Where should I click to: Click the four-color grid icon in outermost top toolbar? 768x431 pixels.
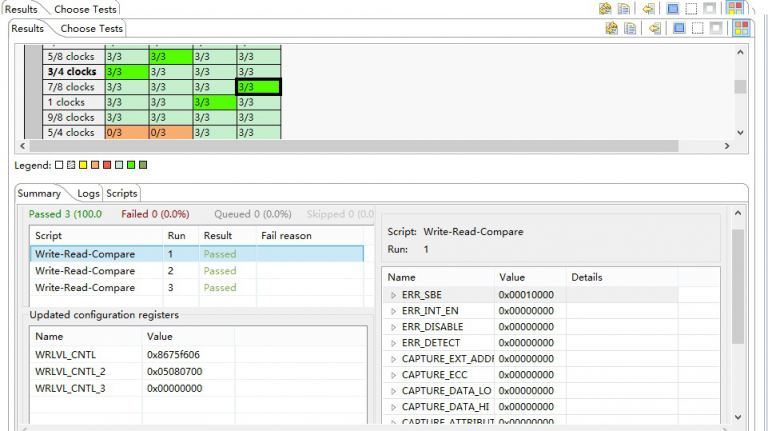pos(735,8)
